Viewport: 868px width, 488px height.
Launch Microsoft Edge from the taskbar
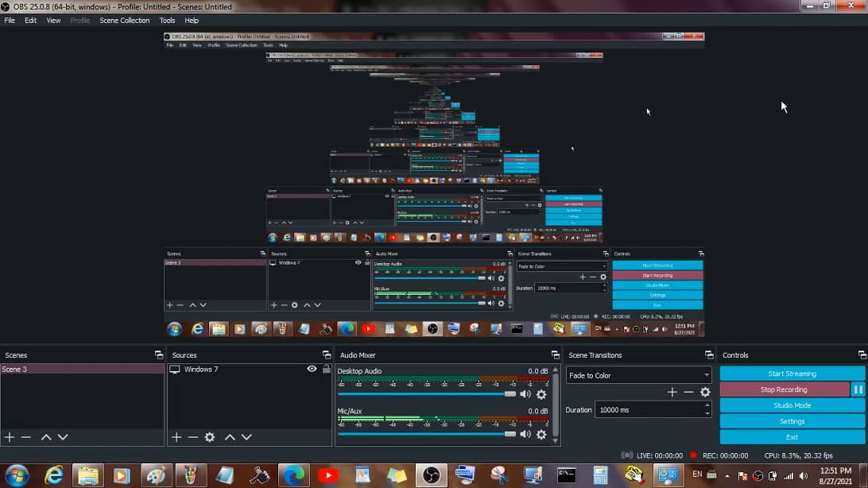pos(294,475)
